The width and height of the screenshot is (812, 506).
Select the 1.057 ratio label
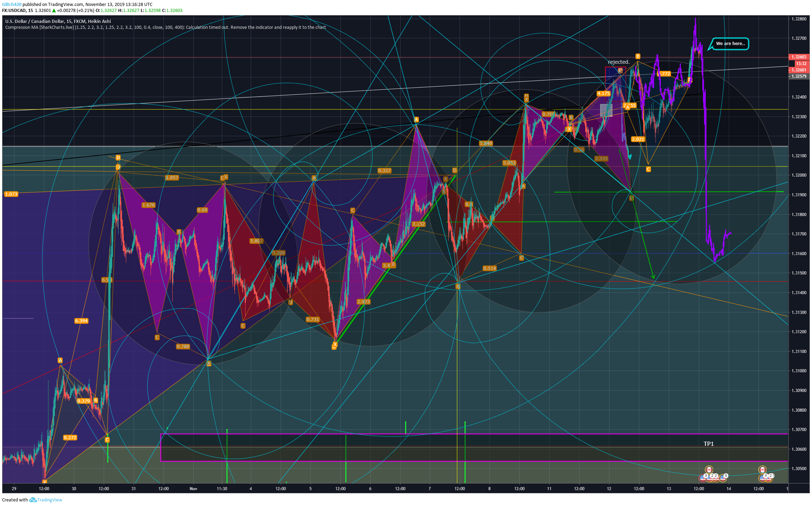tap(172, 177)
